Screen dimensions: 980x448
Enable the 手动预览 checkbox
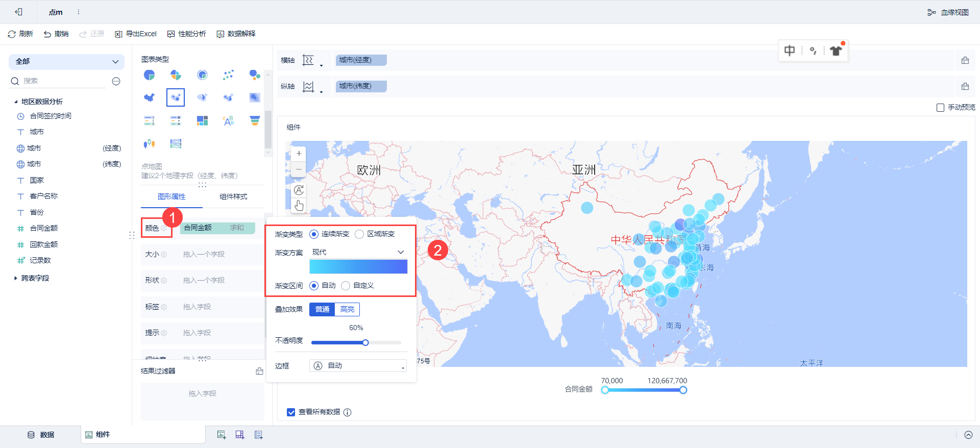[940, 108]
